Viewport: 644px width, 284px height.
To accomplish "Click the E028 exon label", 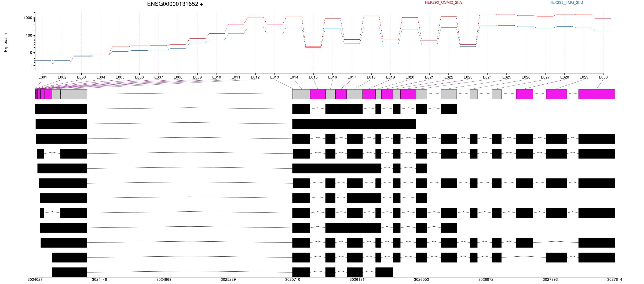I will [x=565, y=77].
